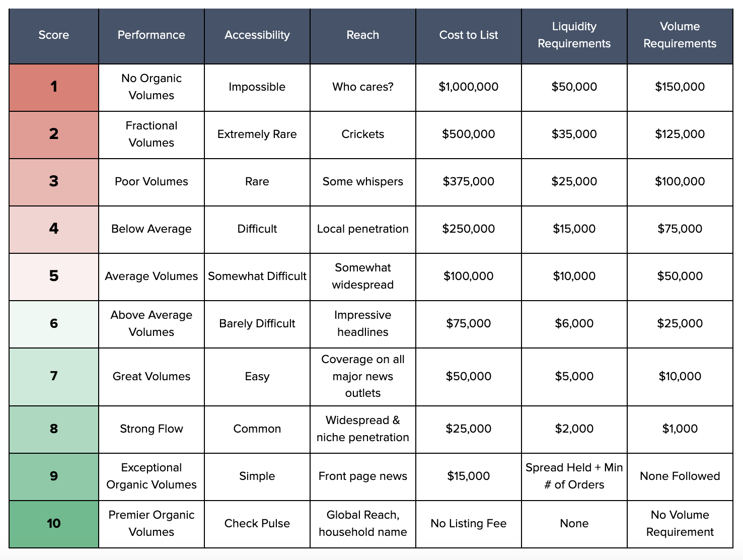This screenshot has width=743, height=560.
Task: Click the "Check Pulse" accessibility cell
Action: coord(257,524)
